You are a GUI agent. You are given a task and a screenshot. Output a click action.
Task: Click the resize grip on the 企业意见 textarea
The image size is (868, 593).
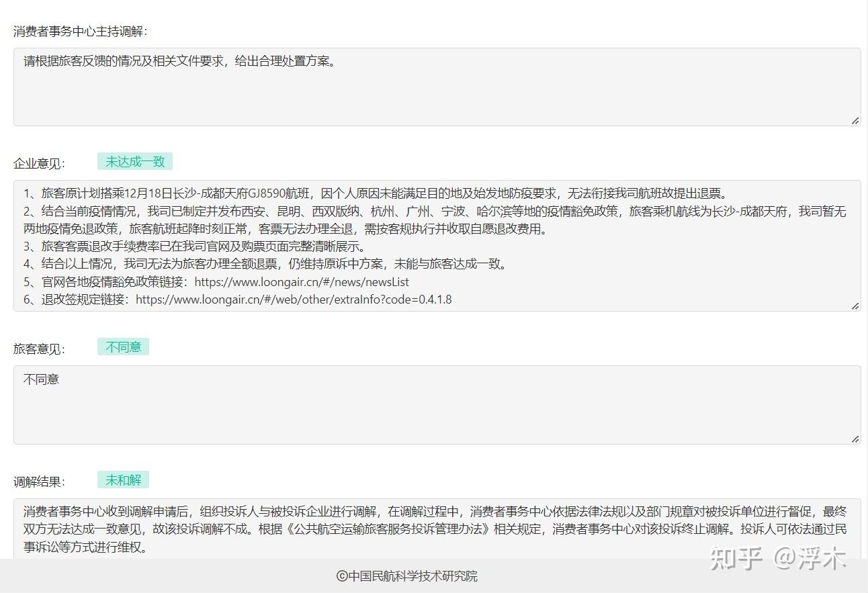point(856,306)
